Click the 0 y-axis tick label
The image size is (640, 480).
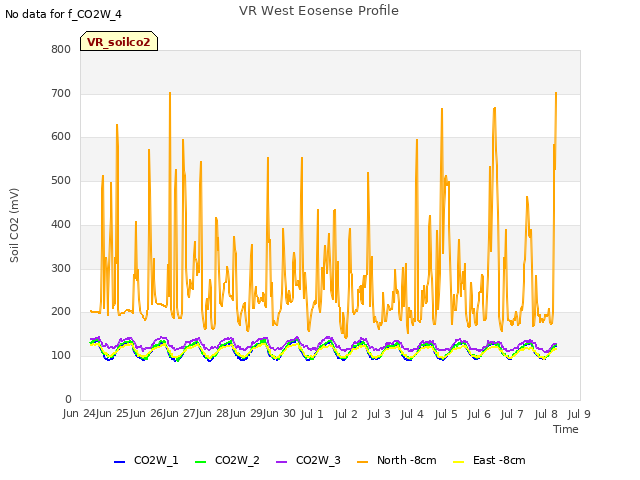click(x=68, y=399)
